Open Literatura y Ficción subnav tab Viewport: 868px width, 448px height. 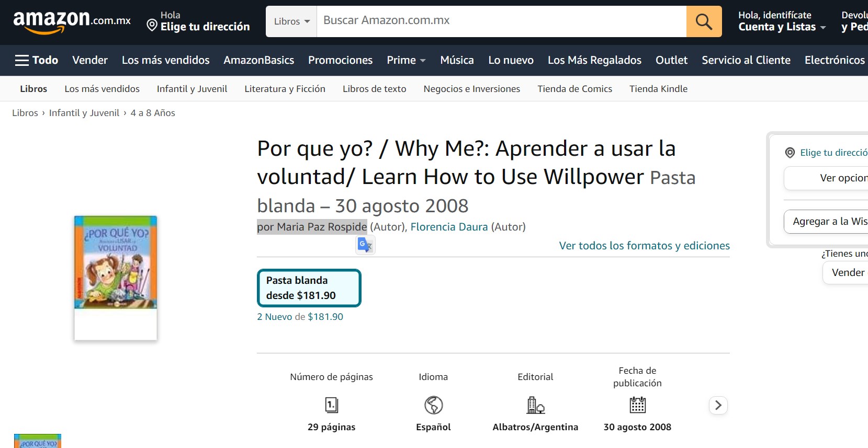[285, 89]
